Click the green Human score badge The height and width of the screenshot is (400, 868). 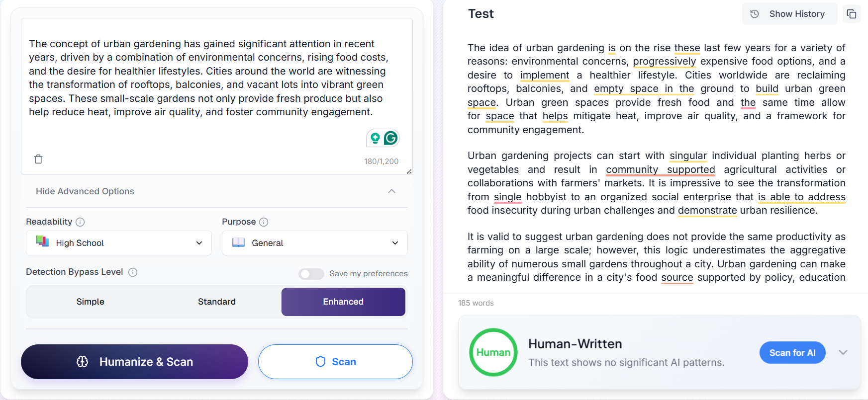[493, 352]
